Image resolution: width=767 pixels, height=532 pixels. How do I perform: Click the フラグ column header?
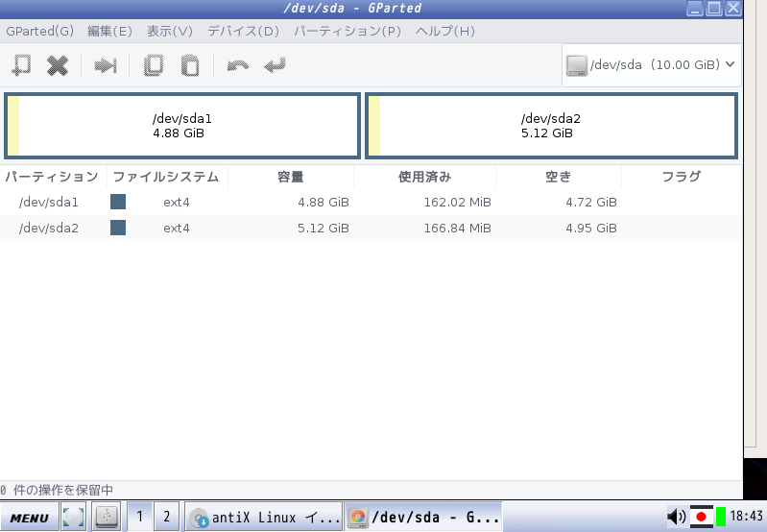point(682,177)
